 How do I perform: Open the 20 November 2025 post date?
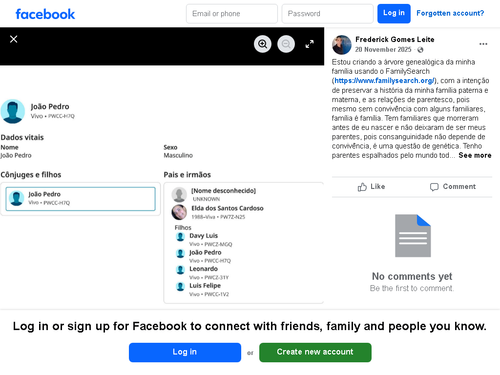point(383,49)
